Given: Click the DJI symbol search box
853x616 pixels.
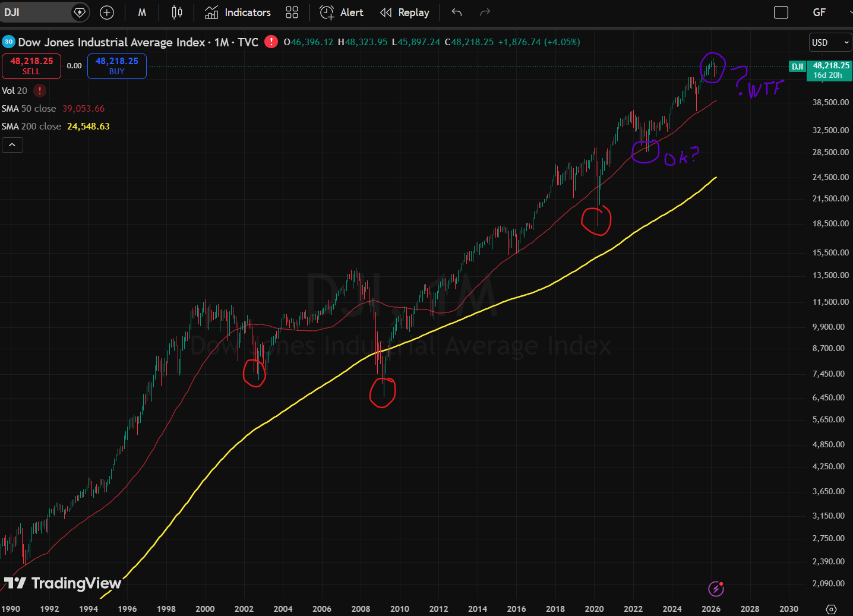Looking at the screenshot, I should click(x=36, y=12).
